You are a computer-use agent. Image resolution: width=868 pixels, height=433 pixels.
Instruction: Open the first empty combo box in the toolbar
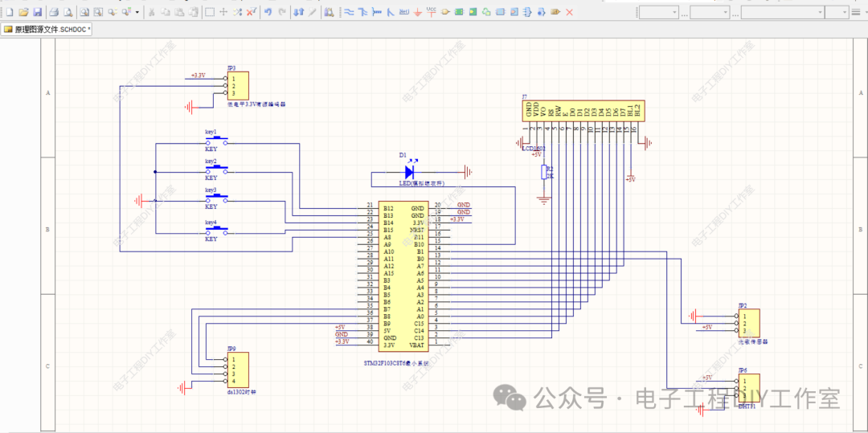(x=659, y=12)
